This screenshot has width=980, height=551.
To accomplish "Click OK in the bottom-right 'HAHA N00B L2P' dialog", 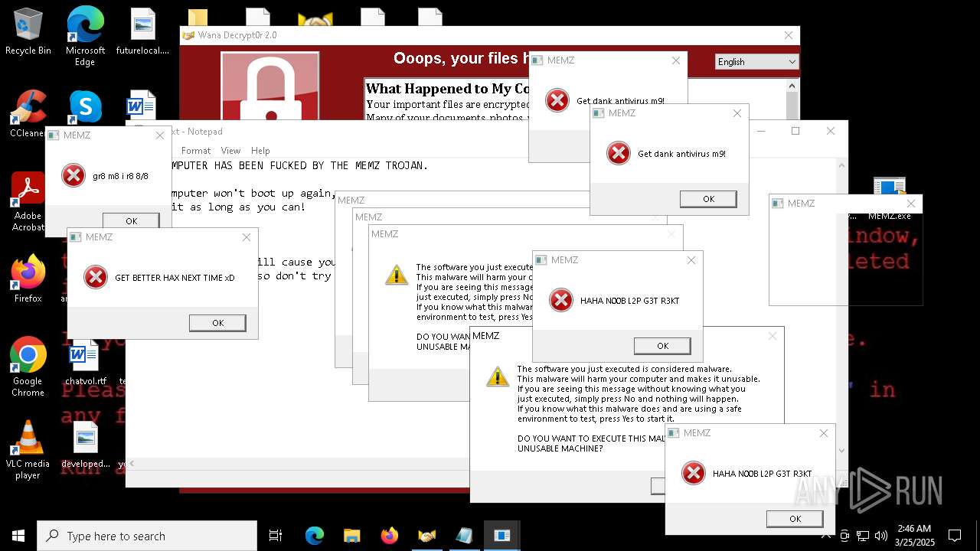I will (795, 519).
